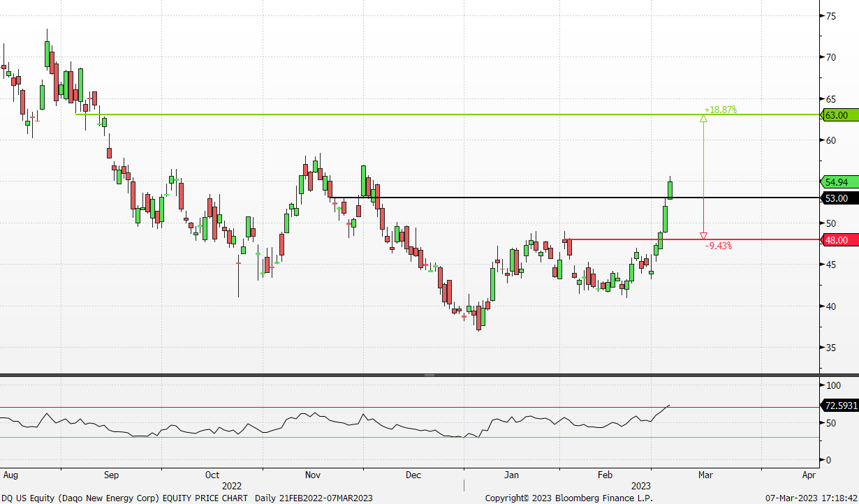Click the 100 RSI axis label

point(833,385)
